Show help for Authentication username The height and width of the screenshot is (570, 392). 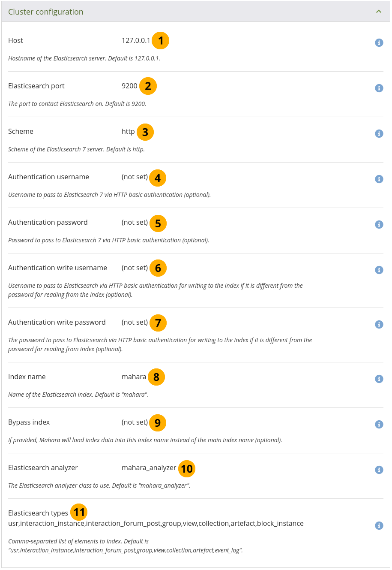click(379, 179)
